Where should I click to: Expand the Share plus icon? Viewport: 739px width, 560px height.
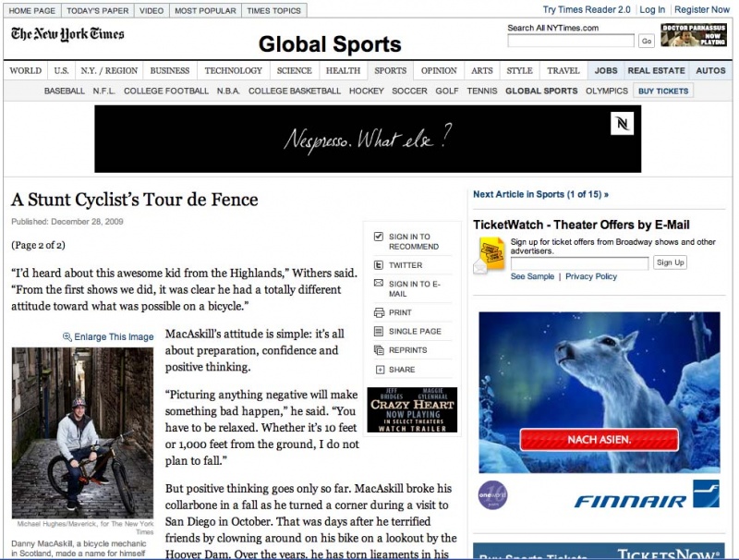pos(380,370)
